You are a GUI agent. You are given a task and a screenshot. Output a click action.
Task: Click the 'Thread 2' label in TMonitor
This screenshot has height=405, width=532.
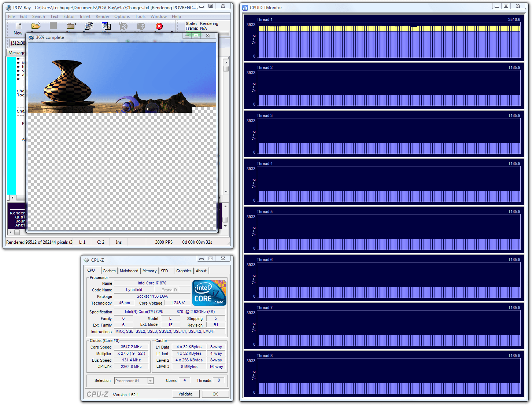(x=265, y=67)
